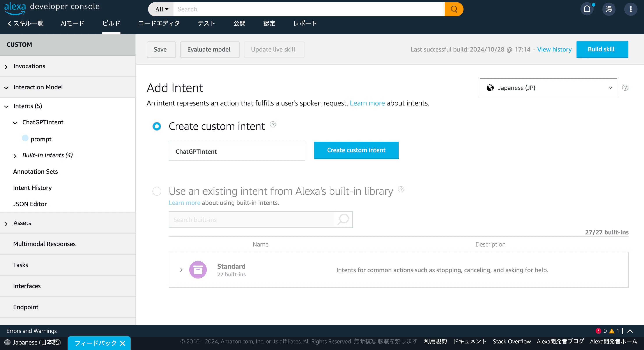
Task: Select the built-in library radio button
Action: (157, 191)
